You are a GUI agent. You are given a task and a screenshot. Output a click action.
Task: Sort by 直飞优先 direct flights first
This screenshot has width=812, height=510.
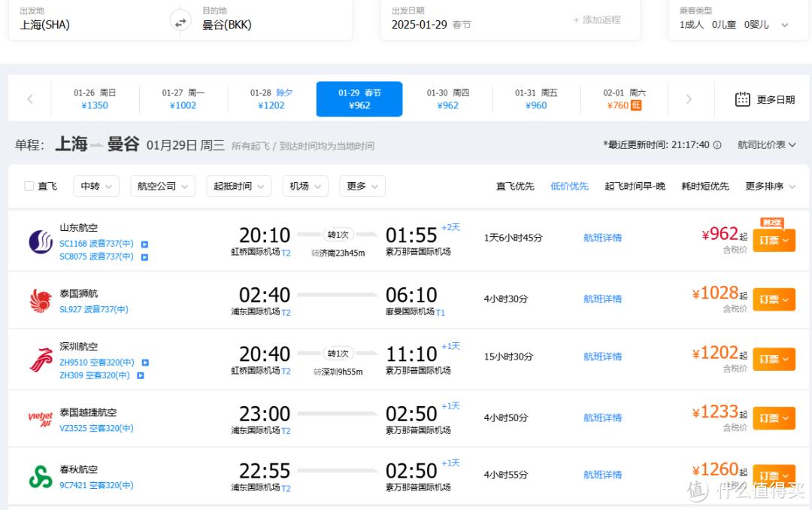point(515,187)
